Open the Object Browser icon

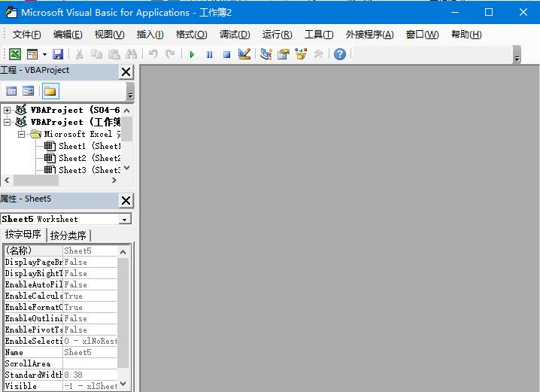[x=301, y=54]
